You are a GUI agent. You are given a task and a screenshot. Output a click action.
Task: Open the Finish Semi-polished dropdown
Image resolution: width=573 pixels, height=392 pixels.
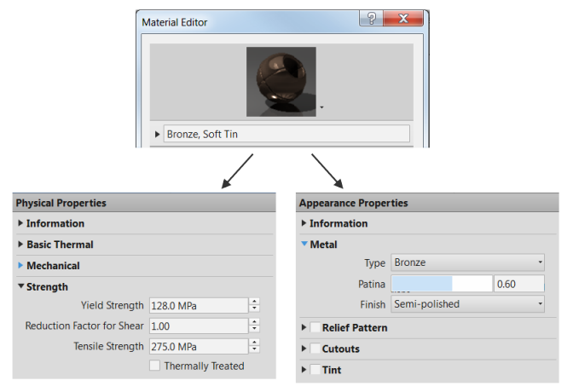[467, 304]
